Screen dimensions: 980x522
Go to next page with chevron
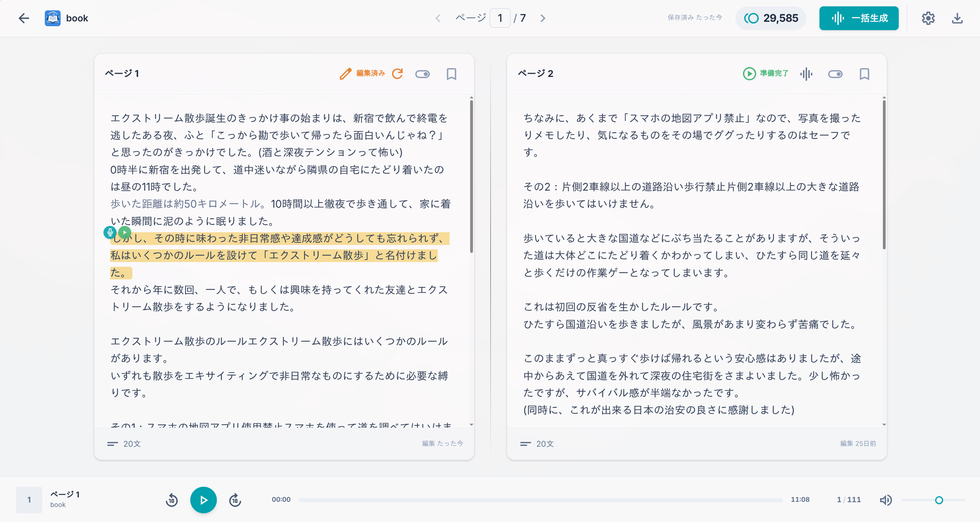pos(543,18)
